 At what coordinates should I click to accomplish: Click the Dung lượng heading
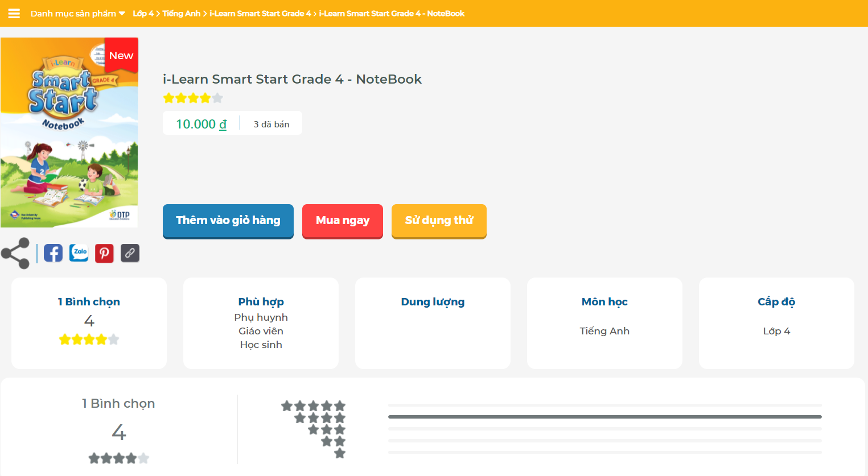[433, 302]
